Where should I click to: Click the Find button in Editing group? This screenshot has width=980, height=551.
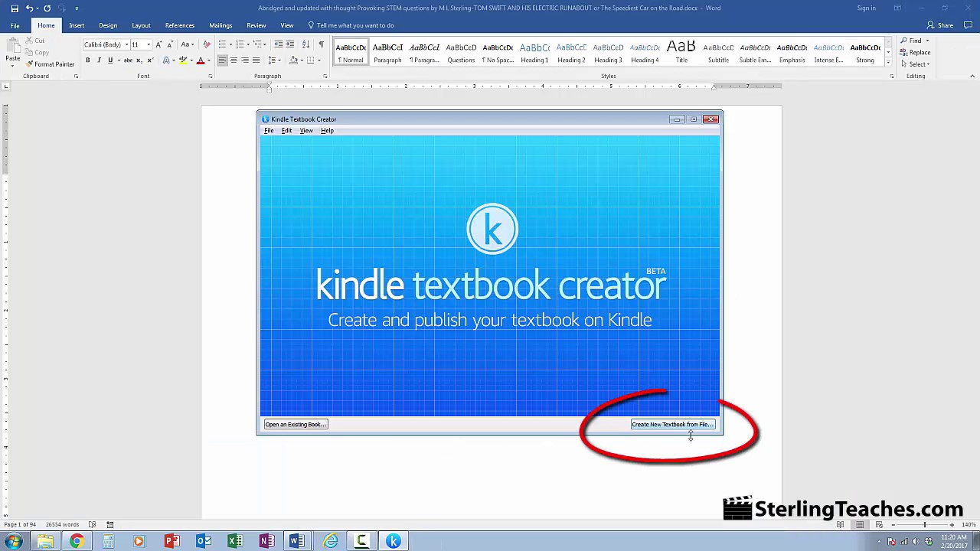(x=915, y=41)
